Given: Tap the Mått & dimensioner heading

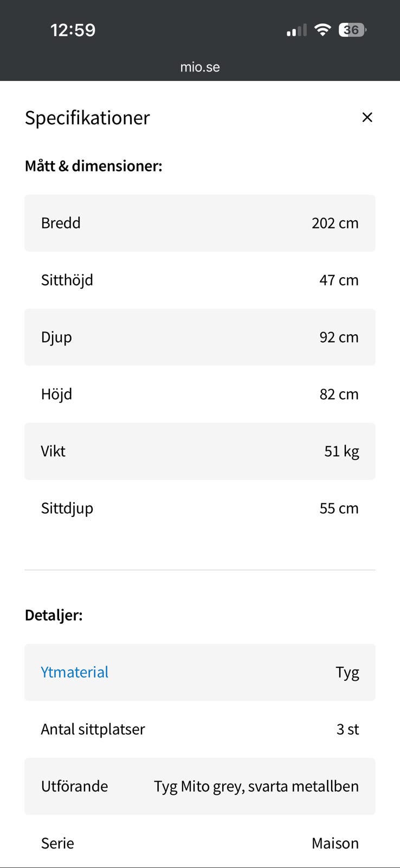Looking at the screenshot, I should click(x=94, y=165).
